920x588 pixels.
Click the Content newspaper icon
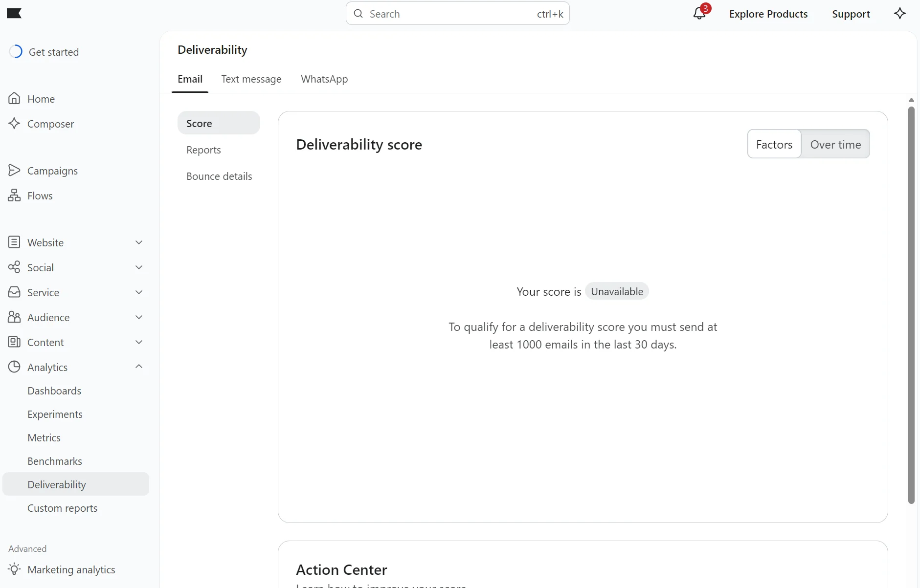(x=14, y=342)
